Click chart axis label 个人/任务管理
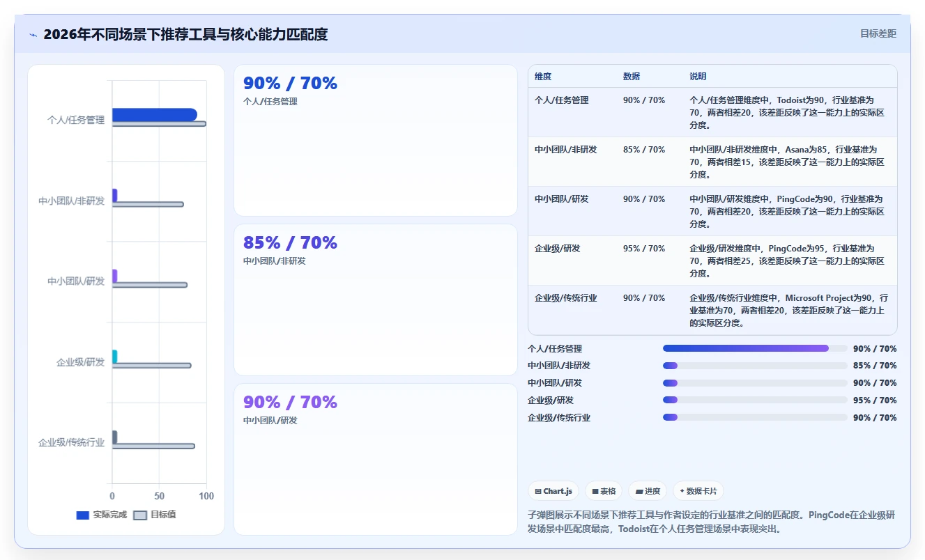 (76, 120)
